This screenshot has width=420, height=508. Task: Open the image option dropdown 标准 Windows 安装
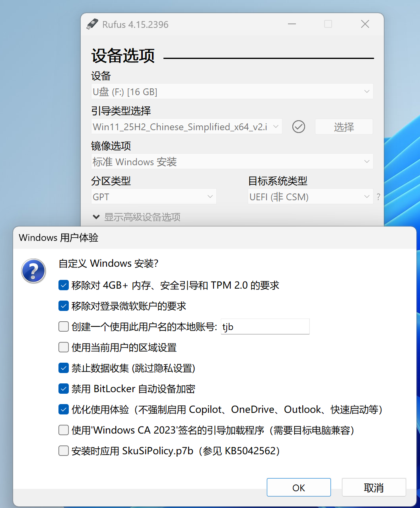(232, 162)
